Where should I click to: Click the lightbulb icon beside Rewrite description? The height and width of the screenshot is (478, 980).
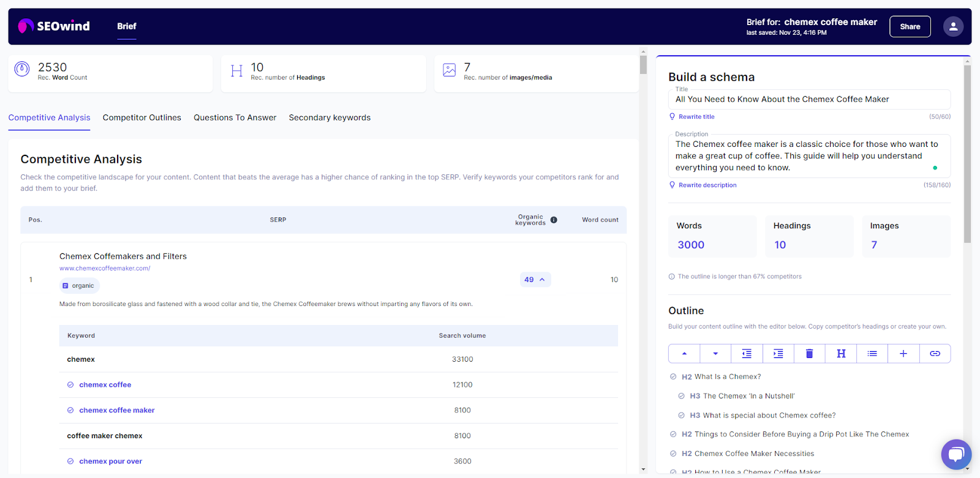pyautogui.click(x=673, y=185)
